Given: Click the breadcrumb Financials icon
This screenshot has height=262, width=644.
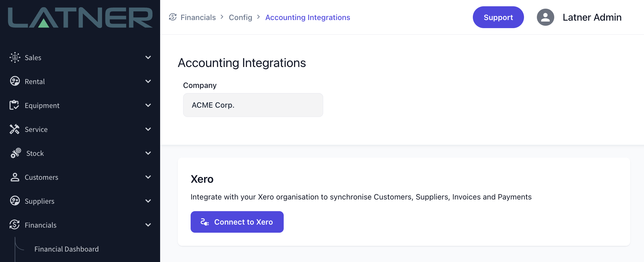Looking at the screenshot, I should pos(173,17).
